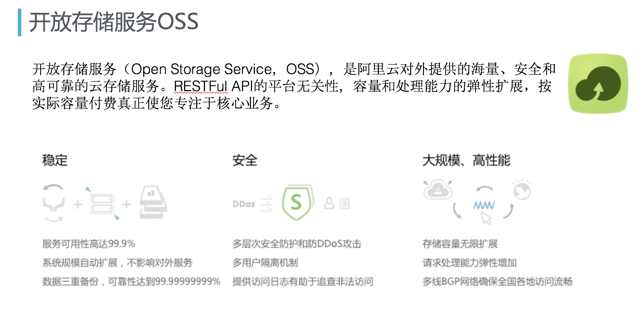Select the user silhouette icon
The width and height of the screenshot is (644, 336).
(329, 203)
